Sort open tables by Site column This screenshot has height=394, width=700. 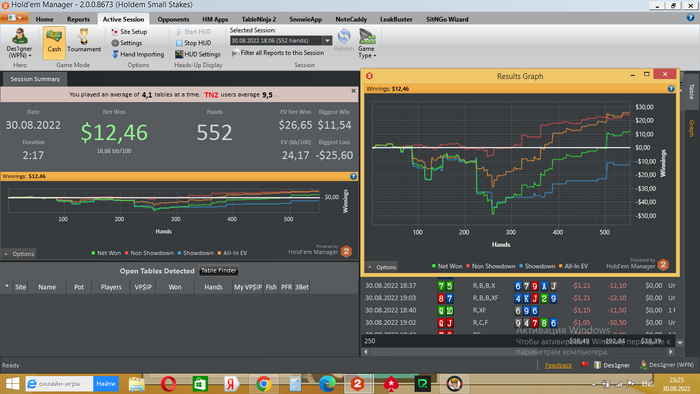21,287
